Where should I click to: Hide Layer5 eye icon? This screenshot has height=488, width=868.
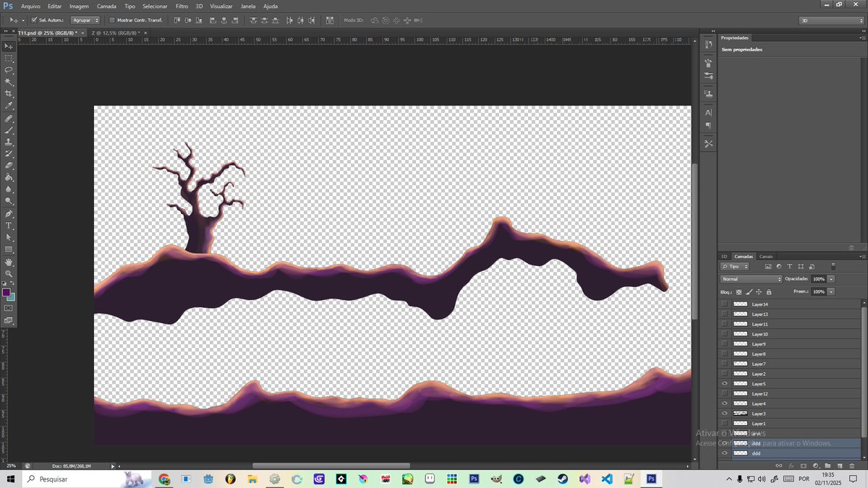pyautogui.click(x=725, y=384)
